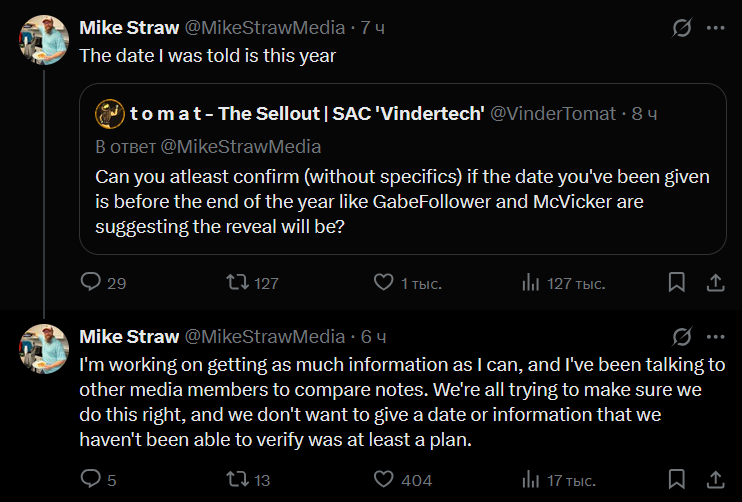Share the first Mike Straw tweet
The width and height of the screenshot is (742, 502).
pos(715,283)
